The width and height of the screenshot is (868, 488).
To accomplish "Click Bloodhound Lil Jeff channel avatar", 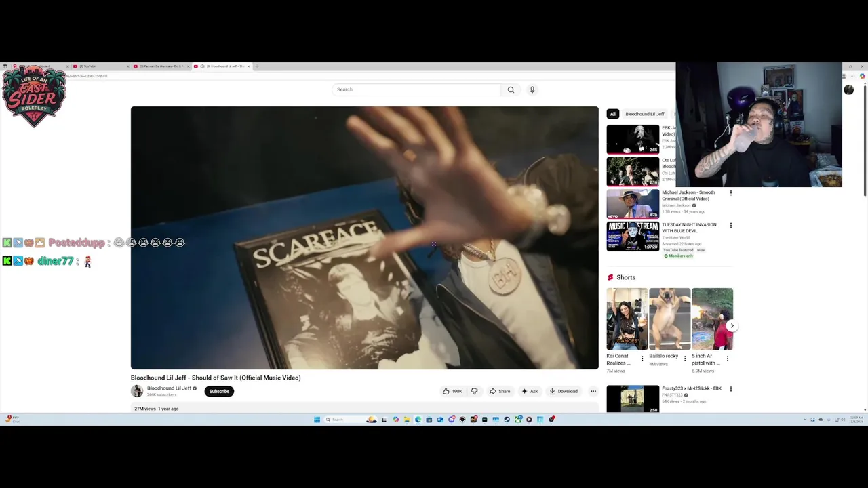I will pos(137,391).
